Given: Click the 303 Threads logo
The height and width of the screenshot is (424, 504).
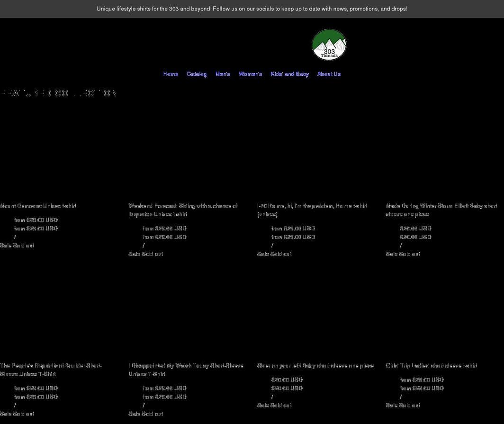Looking at the screenshot, I should coord(329,44).
